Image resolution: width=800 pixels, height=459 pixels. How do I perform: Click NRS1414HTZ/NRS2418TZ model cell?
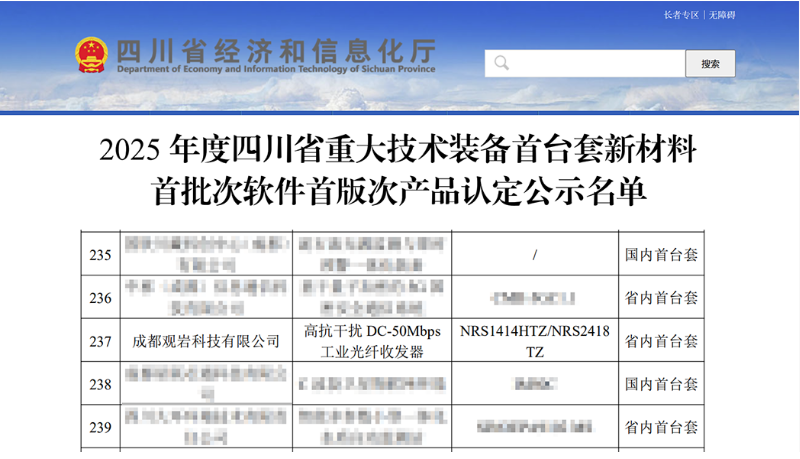point(535,341)
